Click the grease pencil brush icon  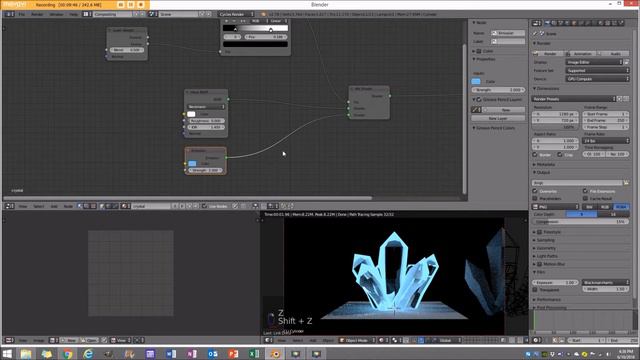(476, 110)
